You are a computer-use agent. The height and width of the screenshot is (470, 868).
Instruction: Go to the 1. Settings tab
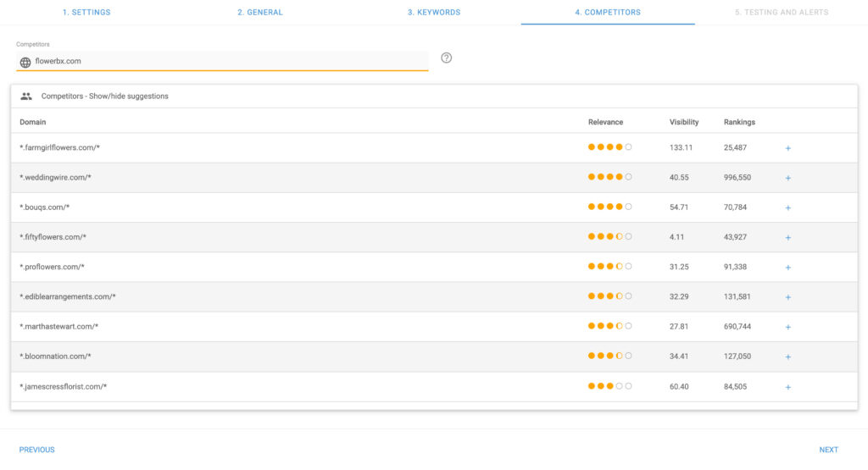tap(86, 12)
